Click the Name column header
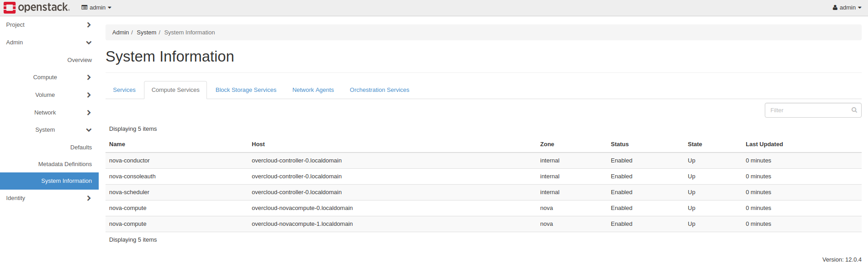 [x=117, y=144]
